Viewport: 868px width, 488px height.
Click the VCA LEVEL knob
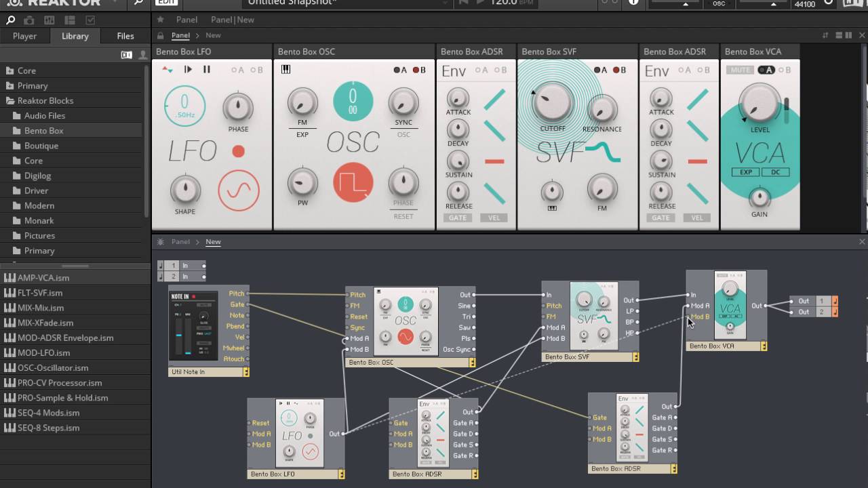759,104
